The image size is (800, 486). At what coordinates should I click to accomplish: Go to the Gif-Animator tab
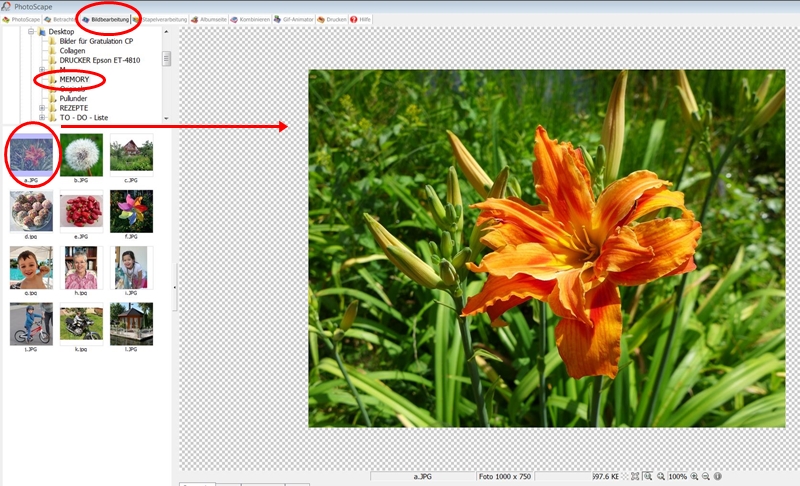tap(294, 19)
